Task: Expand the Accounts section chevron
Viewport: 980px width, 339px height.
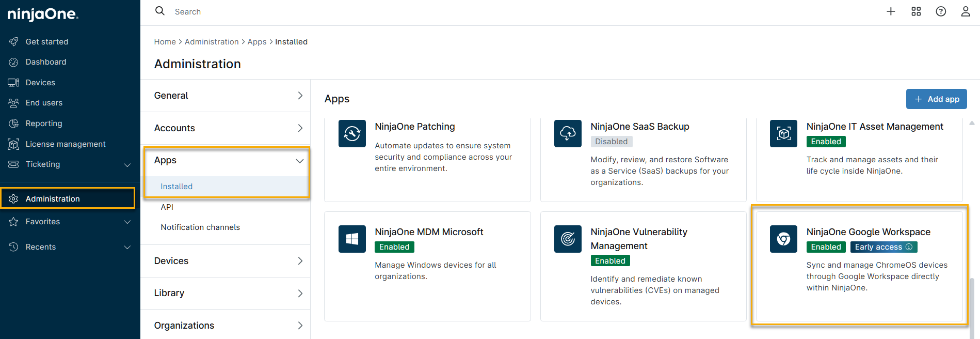Action: (x=300, y=128)
